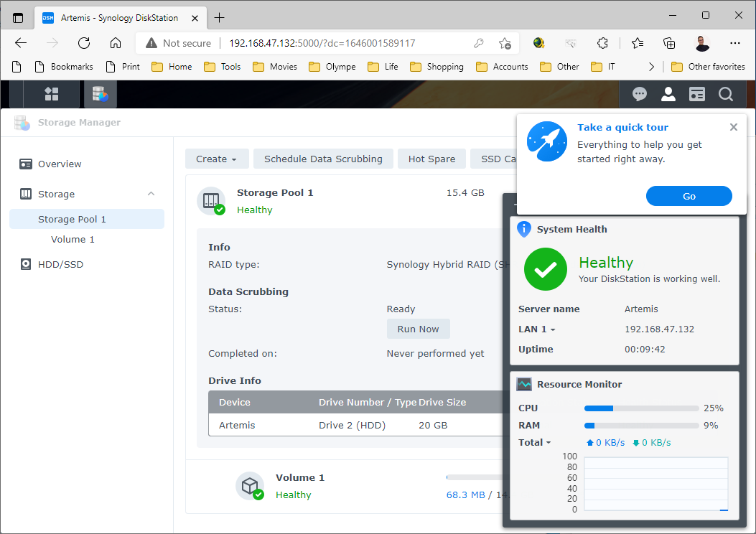Click the CPU usage bar
The image size is (756, 534).
point(641,408)
